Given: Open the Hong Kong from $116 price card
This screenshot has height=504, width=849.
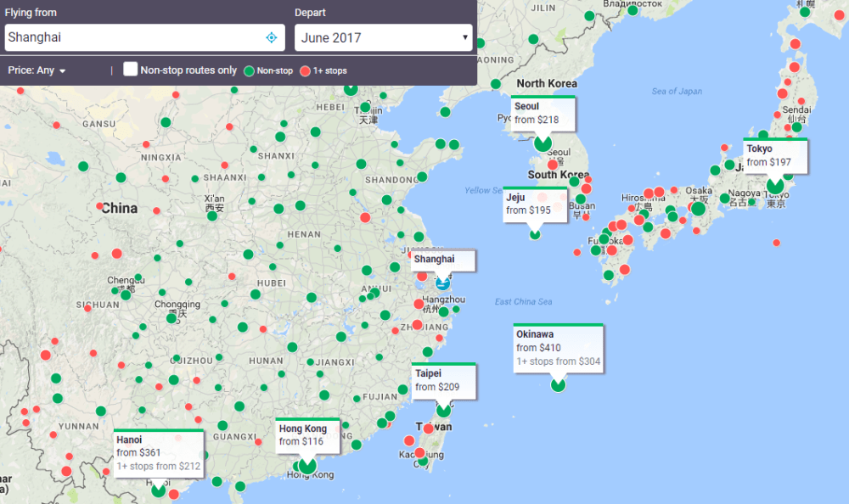Looking at the screenshot, I should [306, 435].
